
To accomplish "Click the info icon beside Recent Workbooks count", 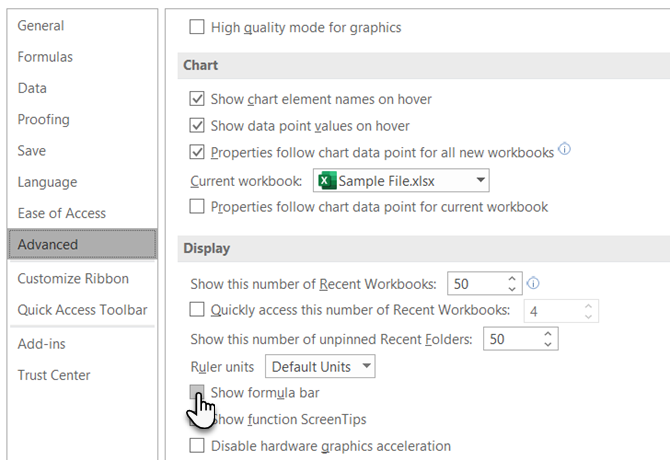I will pyautogui.click(x=533, y=282).
